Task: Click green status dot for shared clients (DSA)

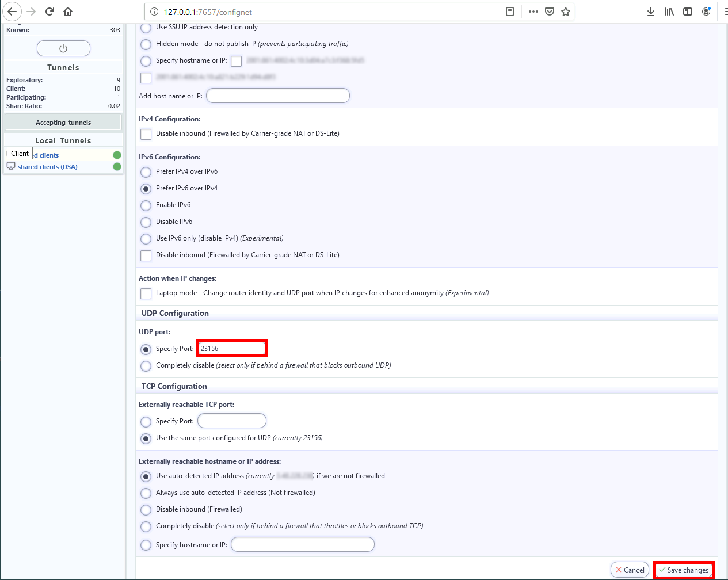Action: [117, 167]
